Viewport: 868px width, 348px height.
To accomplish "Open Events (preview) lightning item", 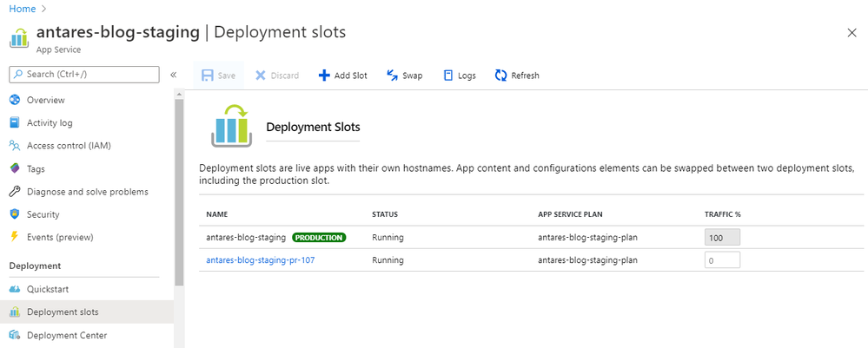I will coord(60,237).
